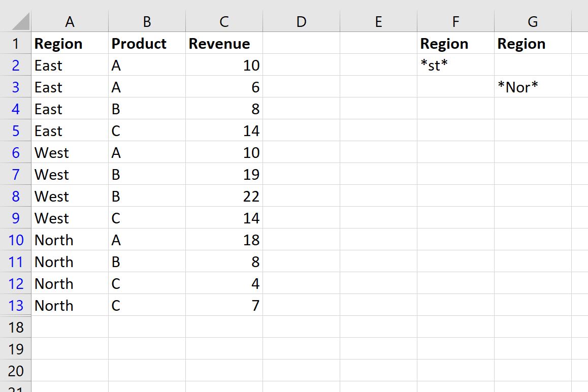Select column header A
588x392 pixels.
click(70, 21)
